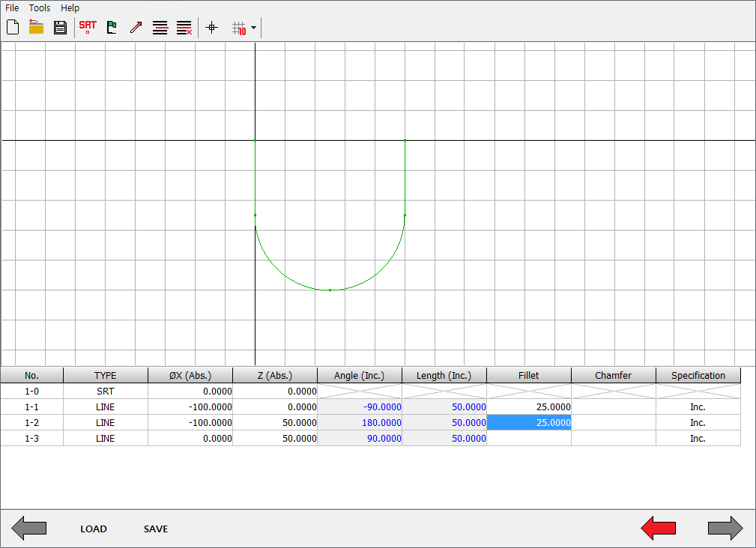The image size is (756, 548).
Task: Click the green flag icon in toolbar
Action: click(112, 28)
